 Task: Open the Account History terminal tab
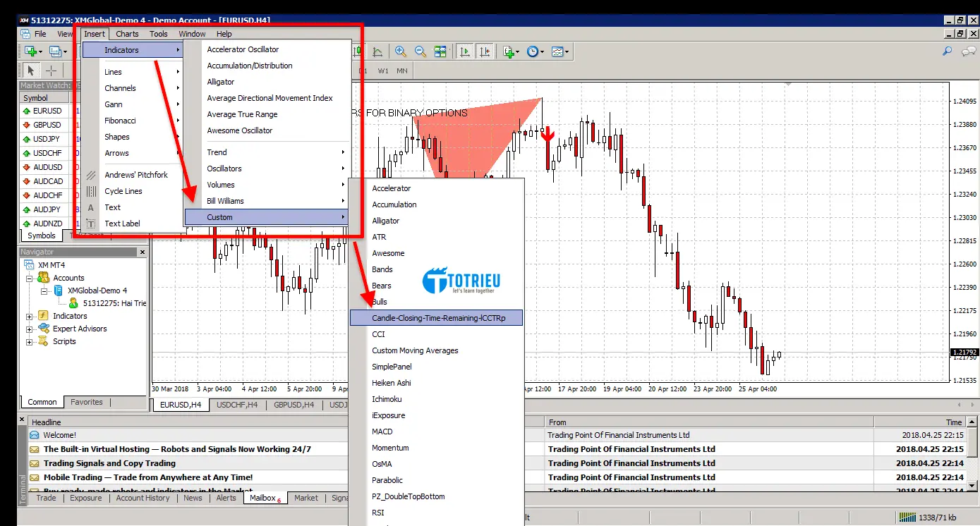pyautogui.click(x=143, y=498)
